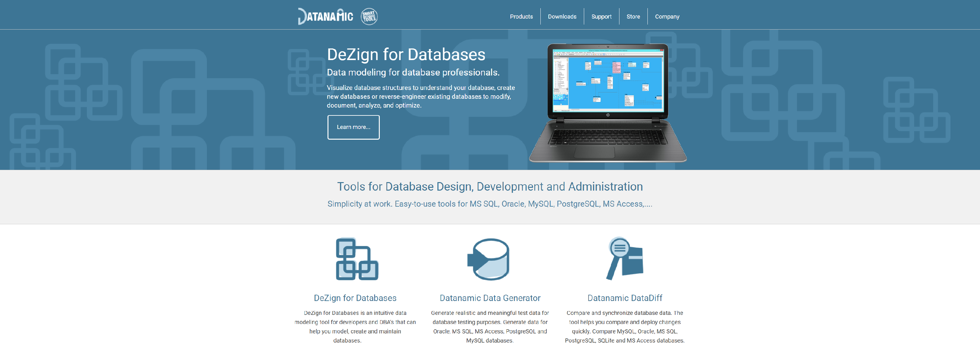Click the DeZign for Databases hero title

(406, 54)
